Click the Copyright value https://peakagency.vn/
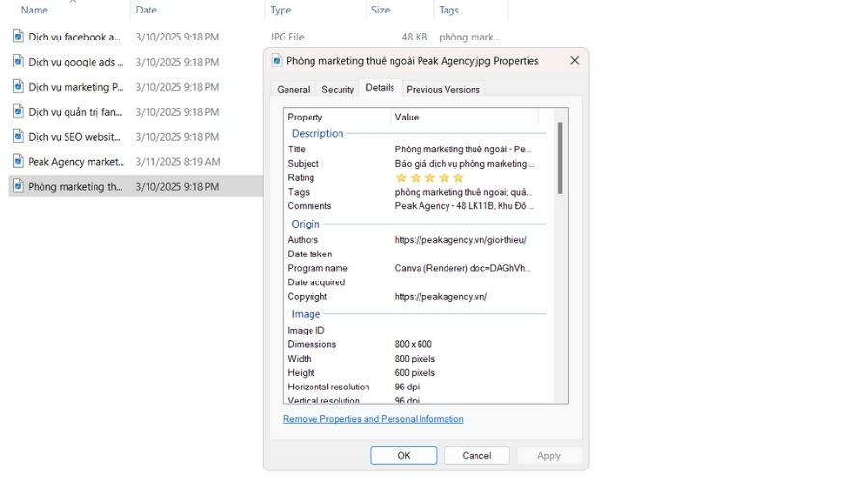 coord(441,297)
